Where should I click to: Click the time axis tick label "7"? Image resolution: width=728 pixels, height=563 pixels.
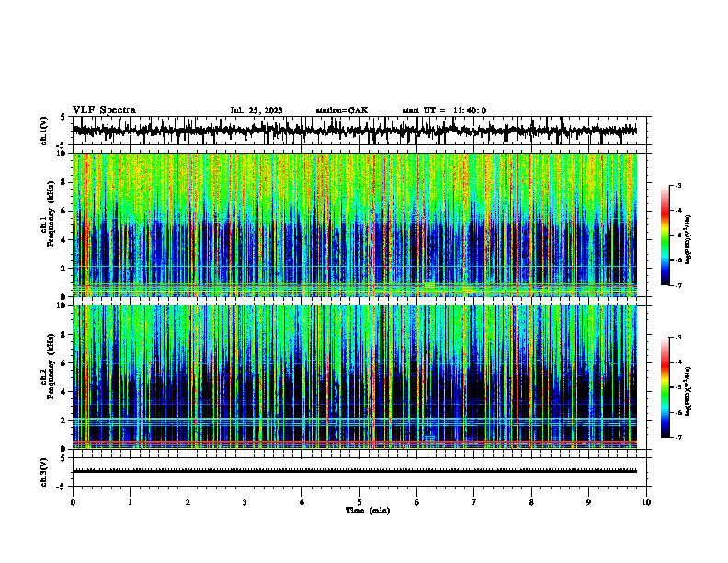tap(474, 502)
